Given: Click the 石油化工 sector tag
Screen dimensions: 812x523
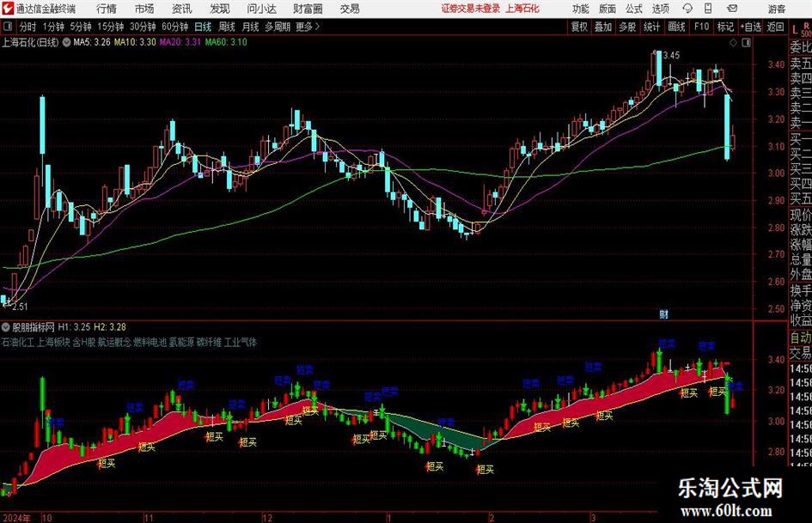Looking at the screenshot, I should click(17, 343).
